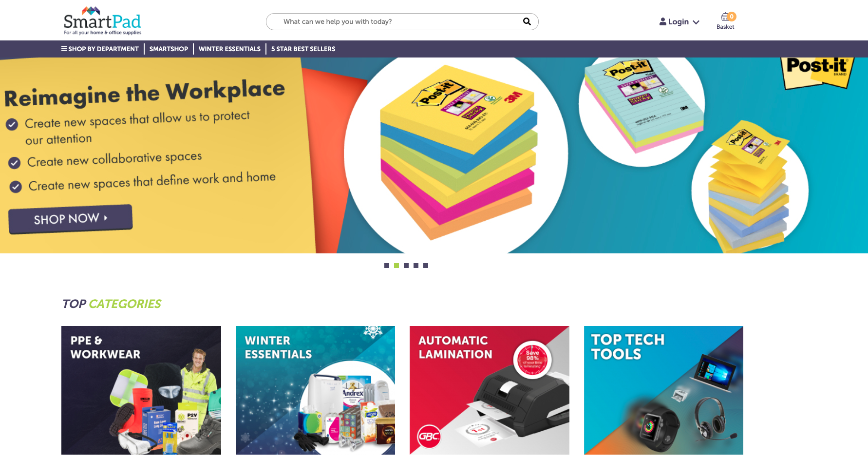The height and width of the screenshot is (459, 868).
Task: Click the Login user icon
Action: tap(663, 21)
